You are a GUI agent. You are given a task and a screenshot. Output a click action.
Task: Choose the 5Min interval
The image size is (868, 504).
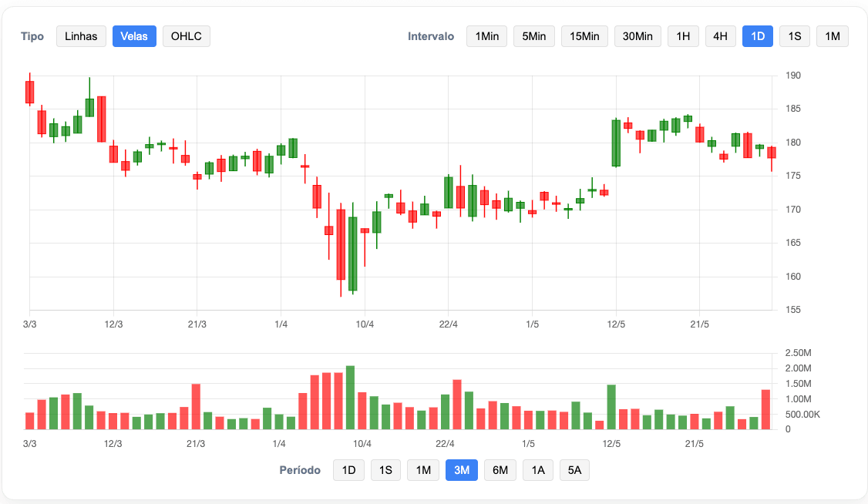tap(533, 36)
